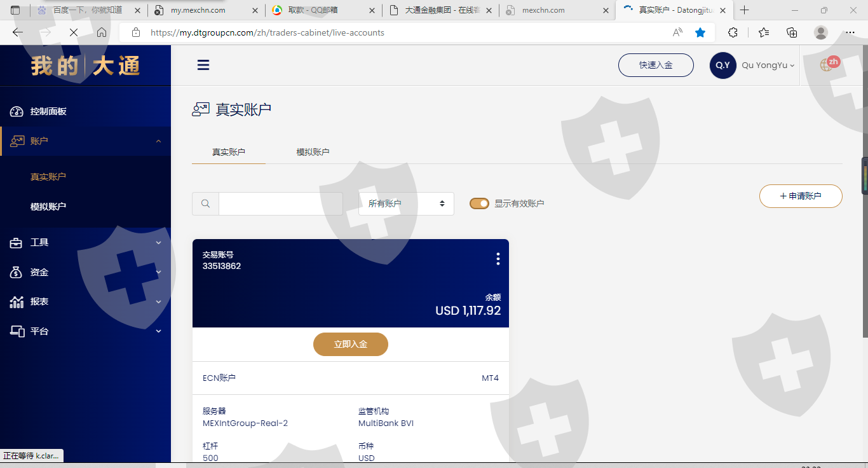Open browser profile icon
Image resolution: width=868 pixels, height=468 pixels.
click(821, 32)
